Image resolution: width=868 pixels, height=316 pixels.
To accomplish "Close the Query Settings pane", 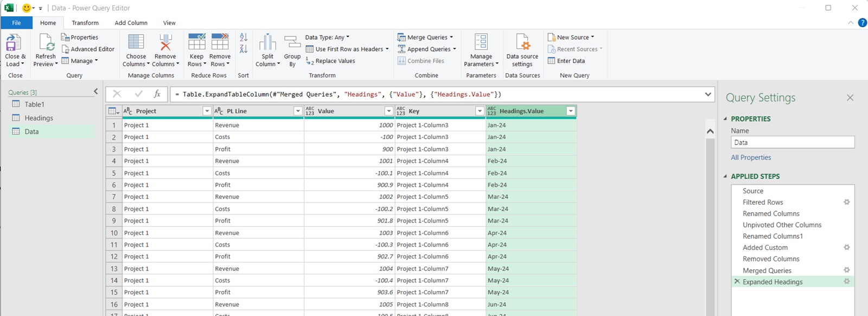I will click(x=850, y=98).
